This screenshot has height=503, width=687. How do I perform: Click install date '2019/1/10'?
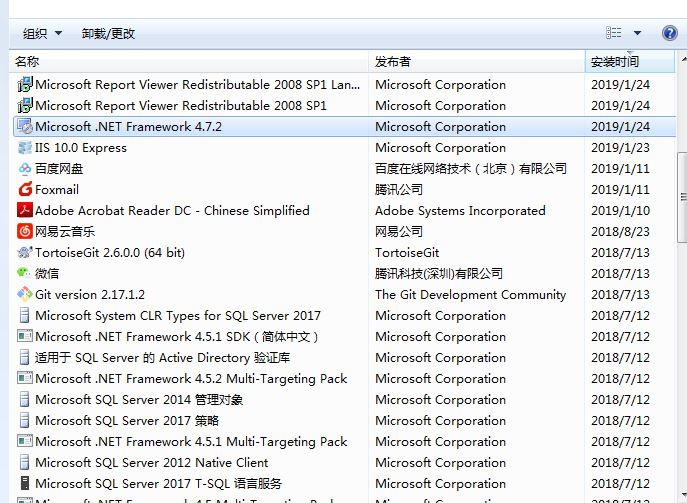(x=620, y=210)
